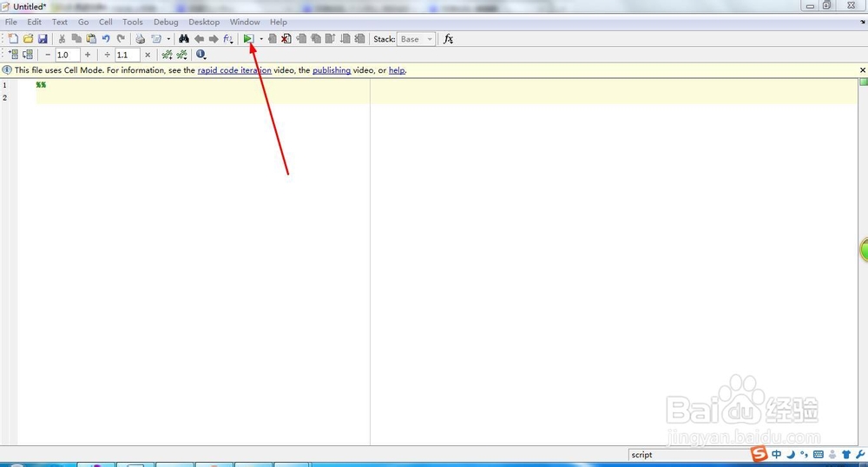Image resolution: width=868 pixels, height=467 pixels.
Task: Open a file using the folder icon
Action: click(x=29, y=39)
